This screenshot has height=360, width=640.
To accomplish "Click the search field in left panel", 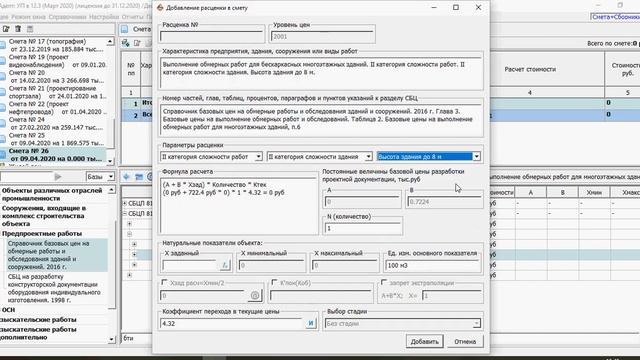I will pyautogui.click(x=27, y=177).
